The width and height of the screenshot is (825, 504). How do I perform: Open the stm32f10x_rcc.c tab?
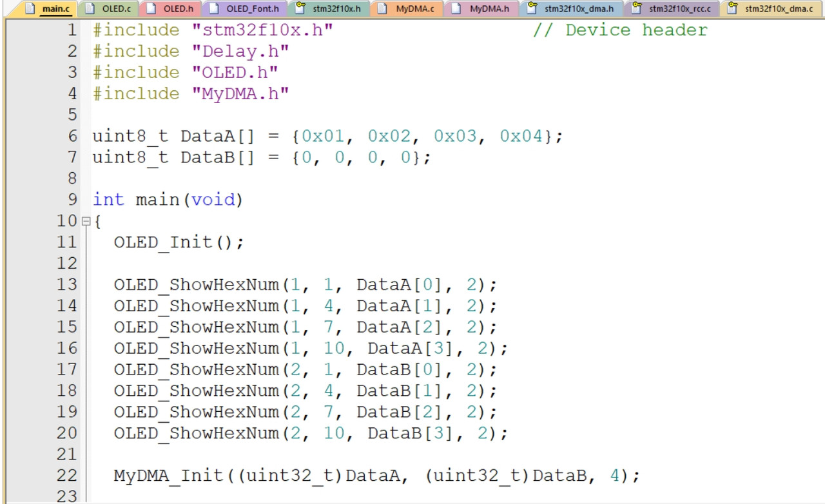(672, 9)
